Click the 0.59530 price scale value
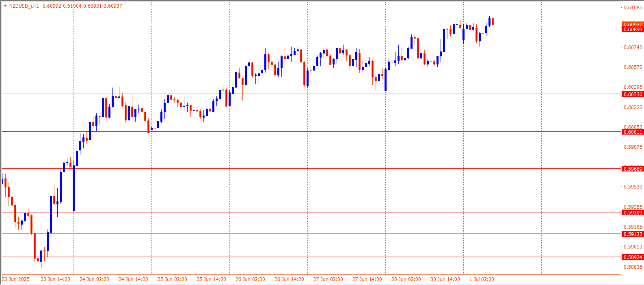This screenshot has width=644, height=285. pyautogui.click(x=633, y=187)
